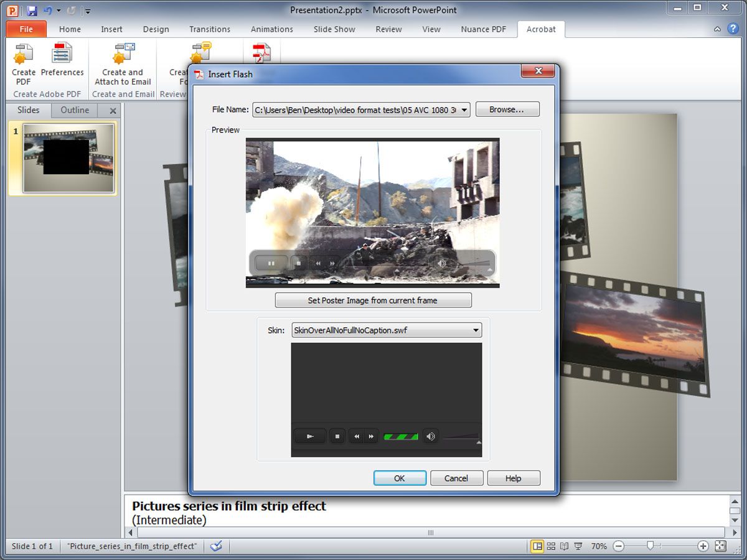
Task: Click speaker icon in skin preview
Action: point(430,437)
